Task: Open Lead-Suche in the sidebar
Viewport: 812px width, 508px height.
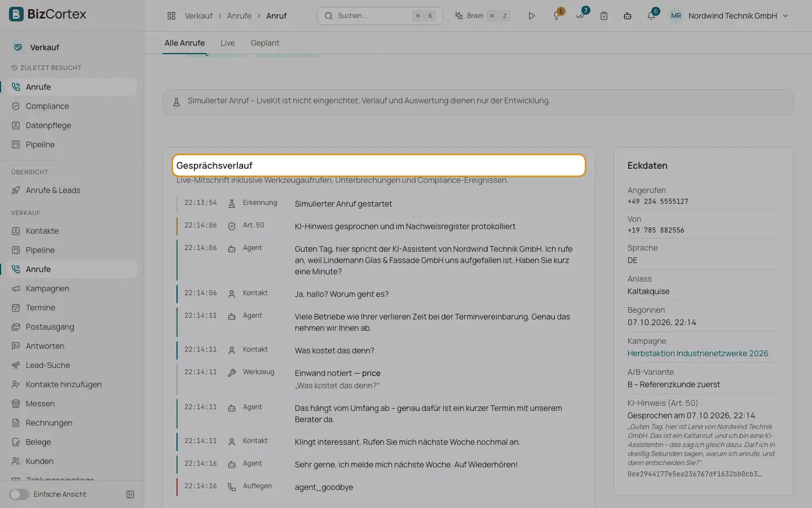Action: 72,365
